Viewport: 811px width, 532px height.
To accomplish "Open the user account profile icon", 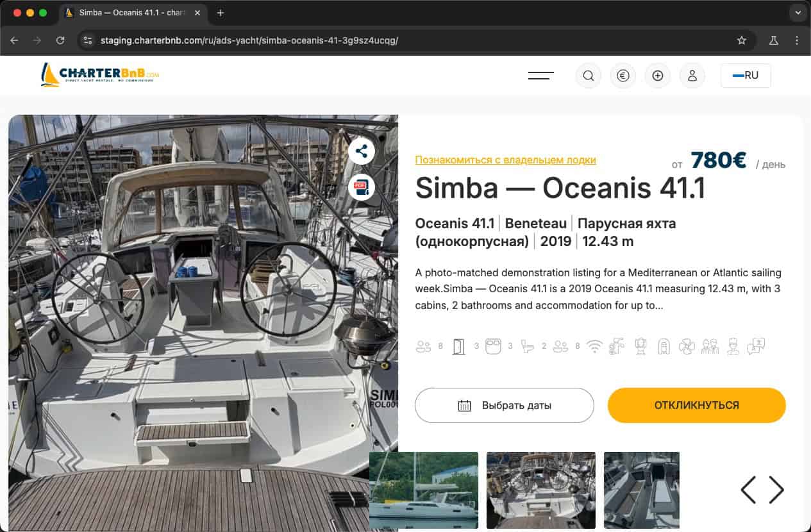I will pos(692,76).
